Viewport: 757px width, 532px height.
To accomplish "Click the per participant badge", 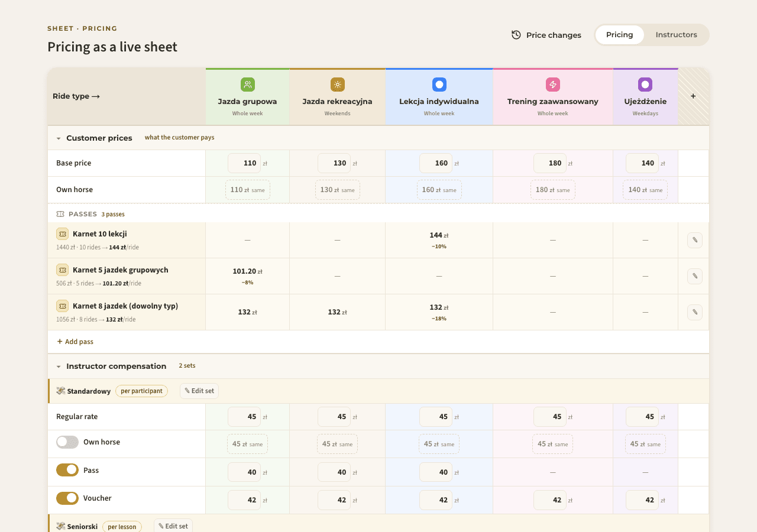I will click(141, 391).
